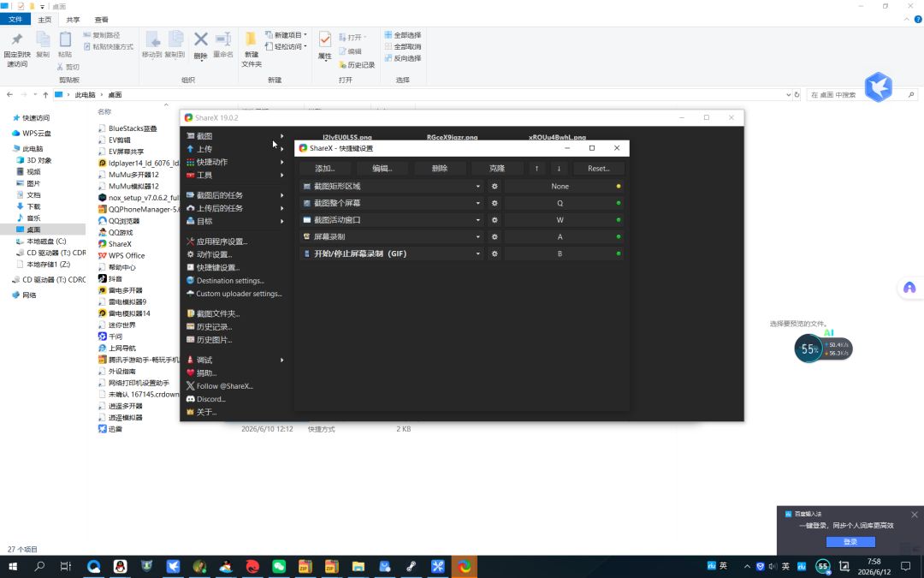Select WPS Office file in Explorer list
The height and width of the screenshot is (578, 924).
pos(121,255)
